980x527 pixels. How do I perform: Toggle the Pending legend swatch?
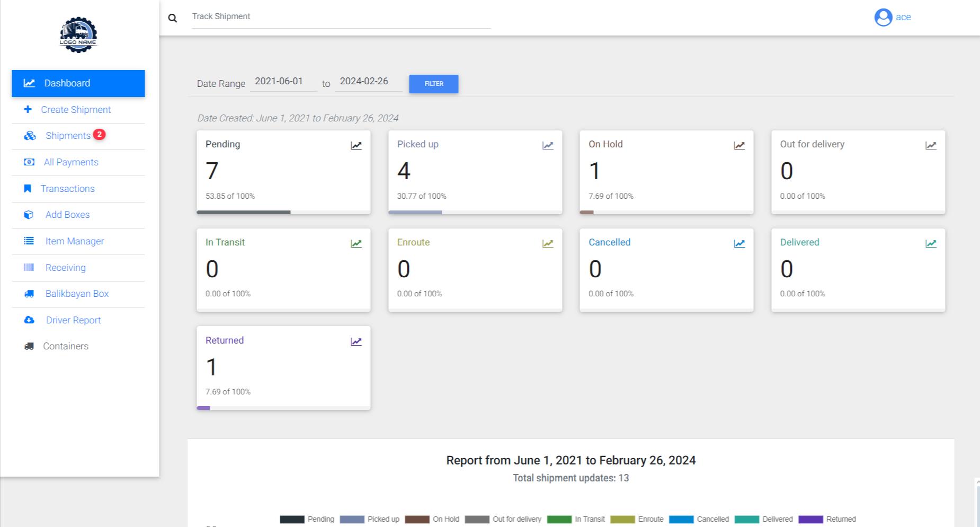[292, 520]
